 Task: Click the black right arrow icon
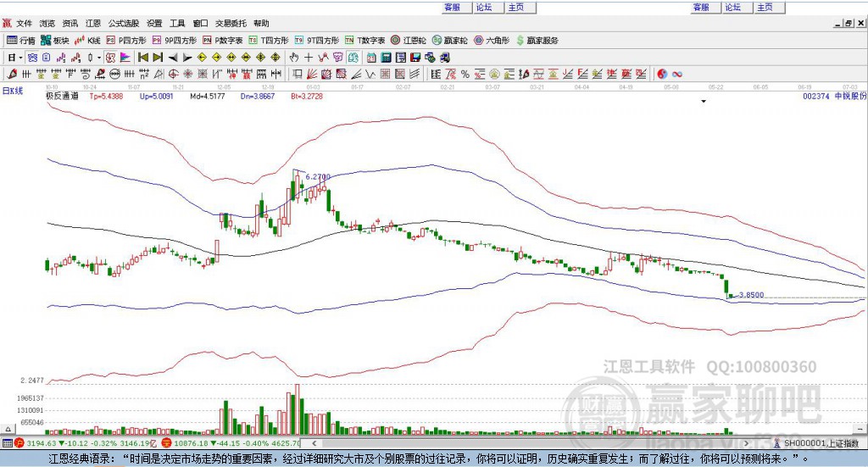[187, 58]
